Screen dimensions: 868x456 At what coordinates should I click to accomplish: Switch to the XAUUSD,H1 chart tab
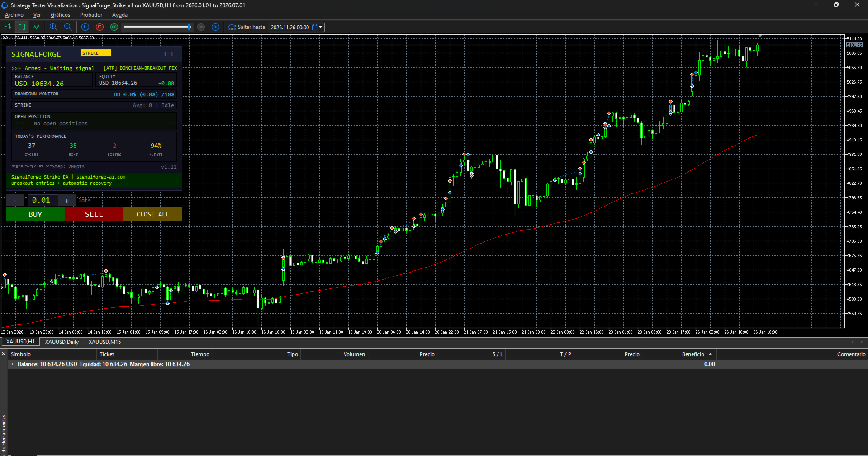click(20, 342)
